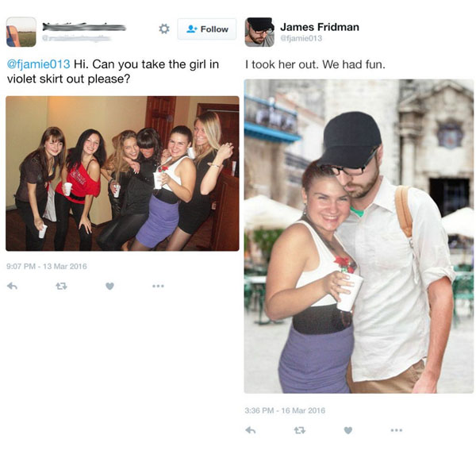Viewport: 476px width, 454px height.
Task: Click the Follow button
Action: (207, 29)
